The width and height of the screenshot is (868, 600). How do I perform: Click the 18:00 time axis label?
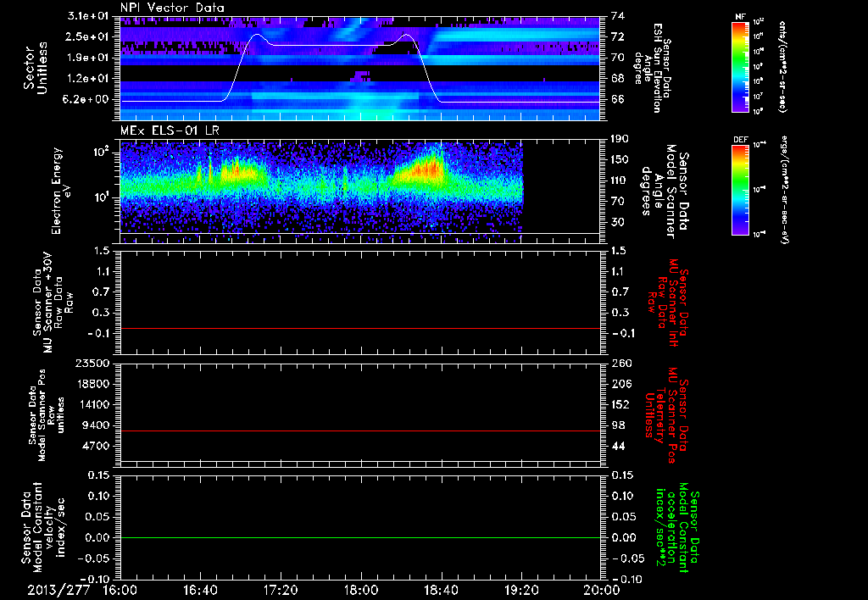361,590
